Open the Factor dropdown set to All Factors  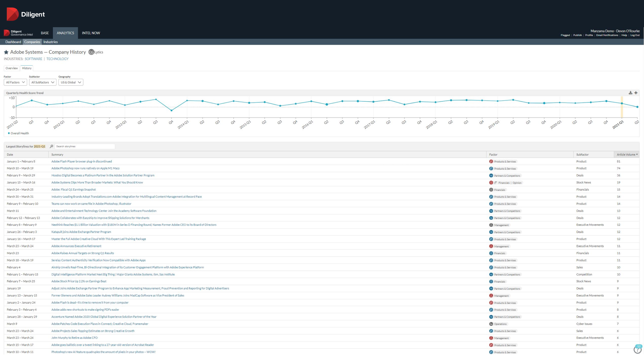(15, 82)
